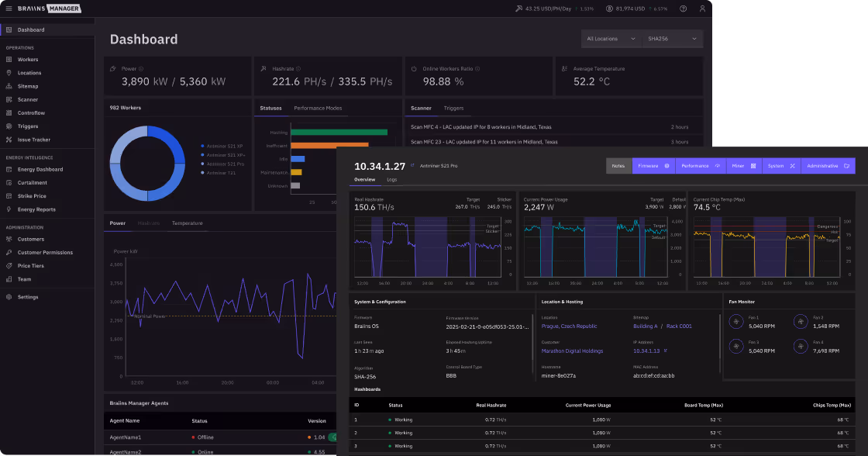
Task: Click the Fan 1 icon
Action: [736, 321]
